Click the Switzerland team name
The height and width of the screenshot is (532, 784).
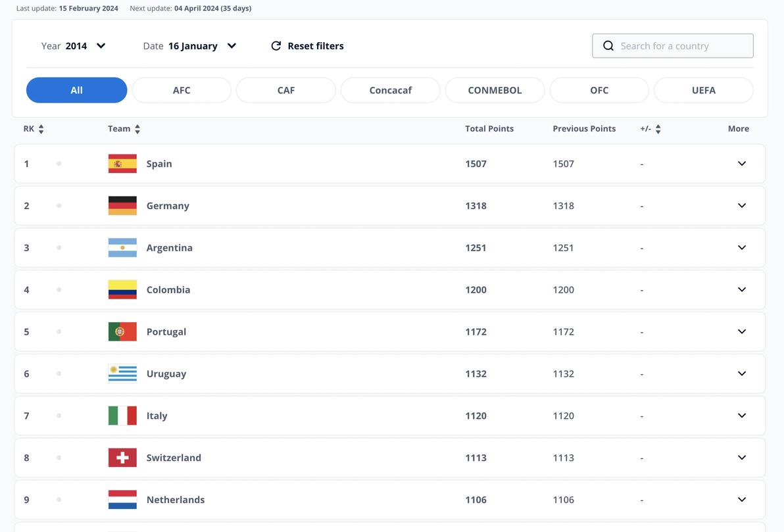click(174, 458)
